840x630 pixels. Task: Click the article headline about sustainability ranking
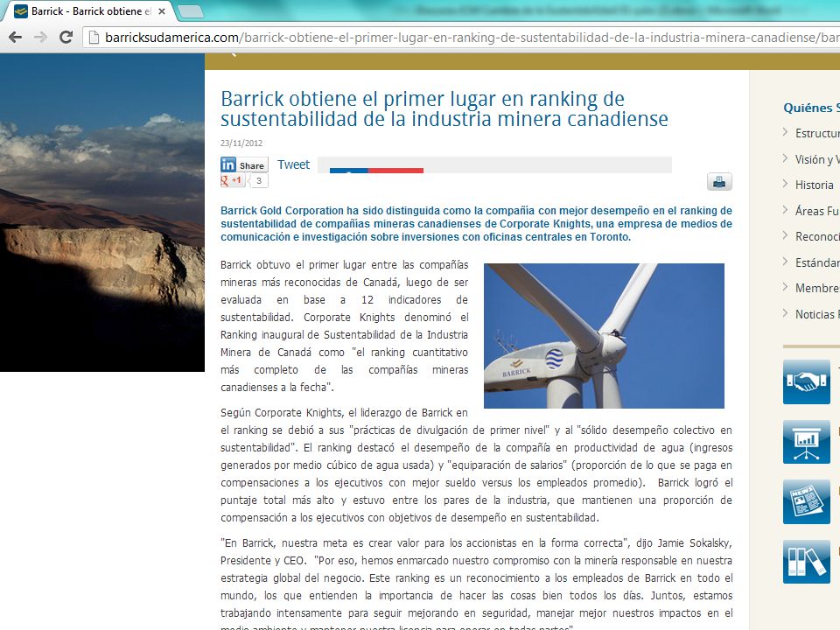[x=444, y=108]
